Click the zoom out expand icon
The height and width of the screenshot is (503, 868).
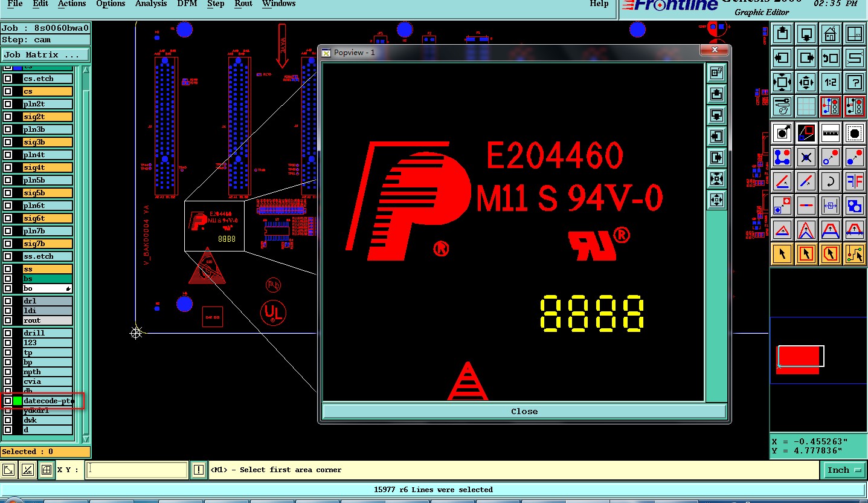[x=782, y=82]
